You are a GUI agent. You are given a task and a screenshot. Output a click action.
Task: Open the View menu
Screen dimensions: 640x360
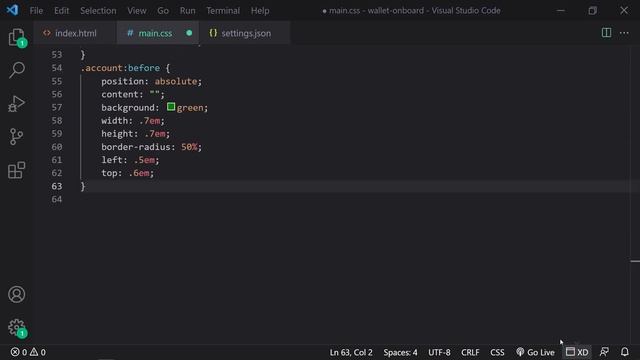click(x=137, y=11)
